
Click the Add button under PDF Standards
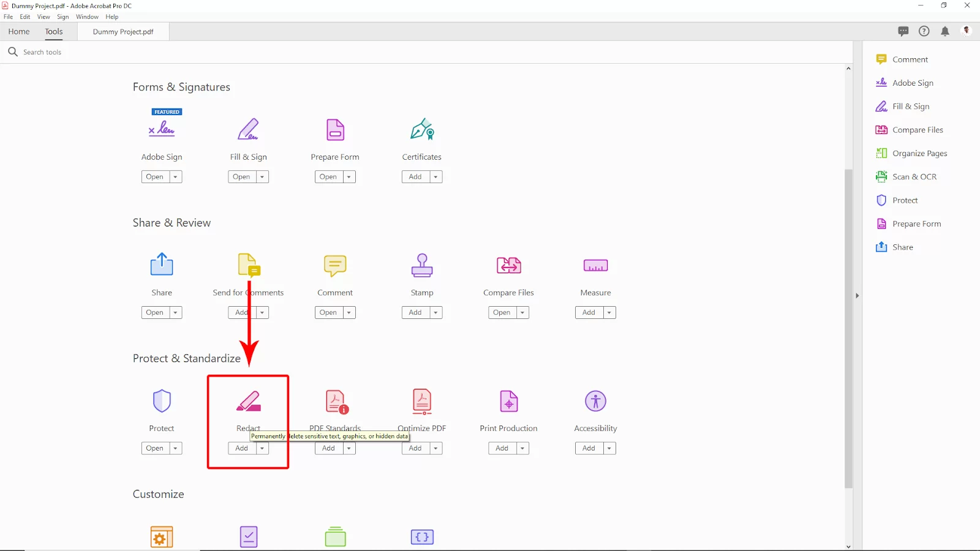(x=328, y=449)
